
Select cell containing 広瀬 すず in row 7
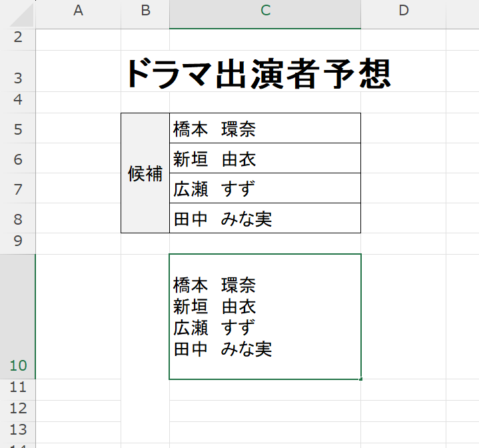[265, 189]
